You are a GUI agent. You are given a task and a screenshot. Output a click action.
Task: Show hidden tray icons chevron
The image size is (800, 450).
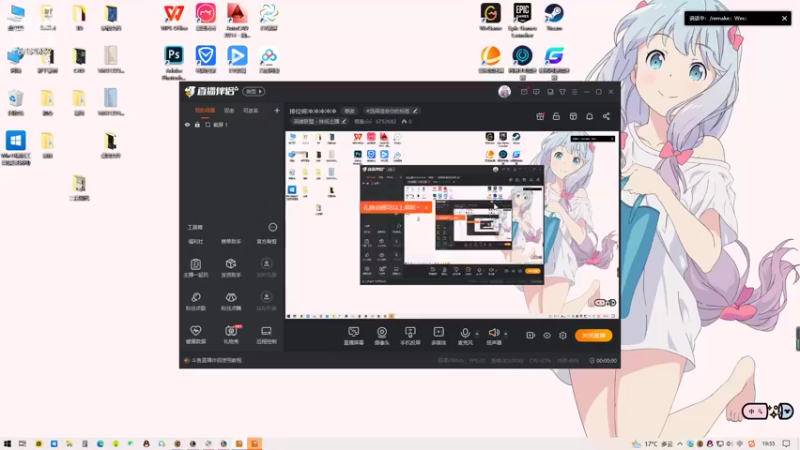[x=680, y=443]
